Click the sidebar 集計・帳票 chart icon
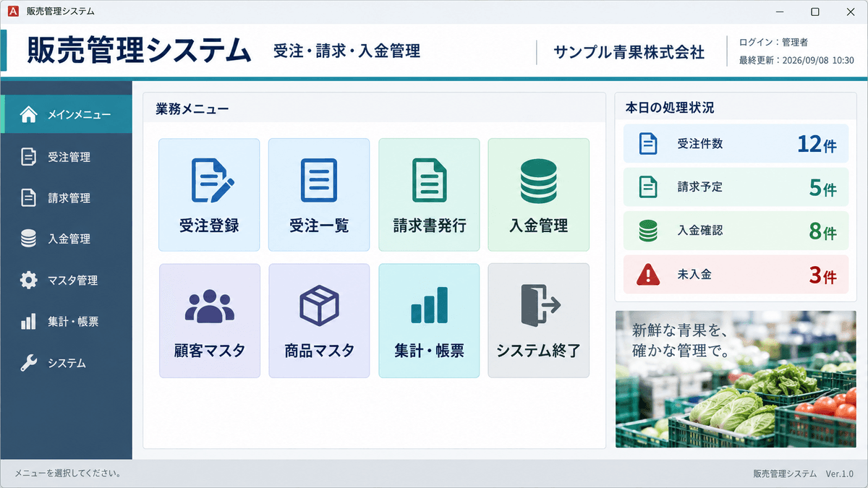The height and width of the screenshot is (488, 868). (28, 322)
